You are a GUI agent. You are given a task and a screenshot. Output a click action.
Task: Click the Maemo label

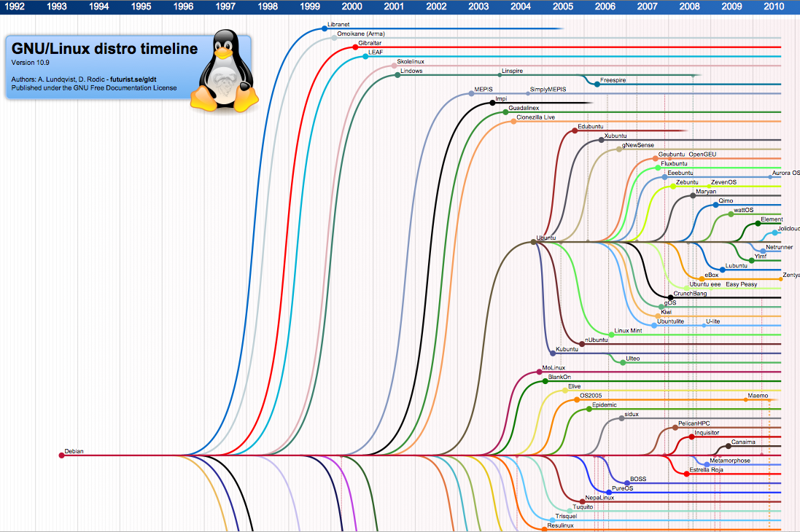click(x=758, y=395)
